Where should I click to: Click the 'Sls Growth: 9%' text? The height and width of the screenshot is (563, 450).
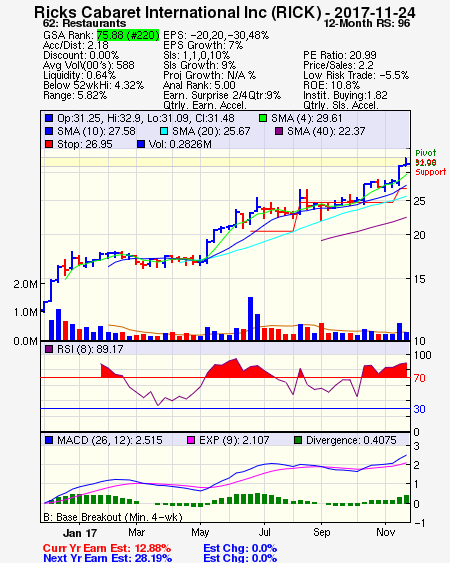(199, 65)
